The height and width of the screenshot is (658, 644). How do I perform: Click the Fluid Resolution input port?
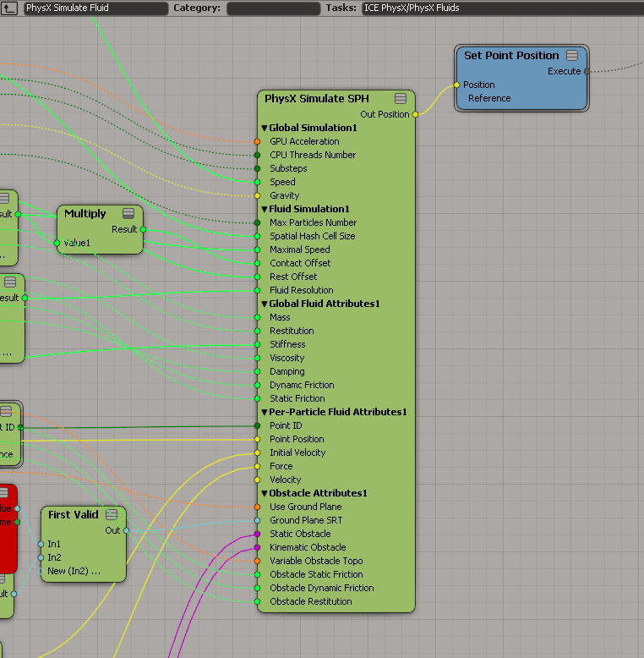pos(258,290)
